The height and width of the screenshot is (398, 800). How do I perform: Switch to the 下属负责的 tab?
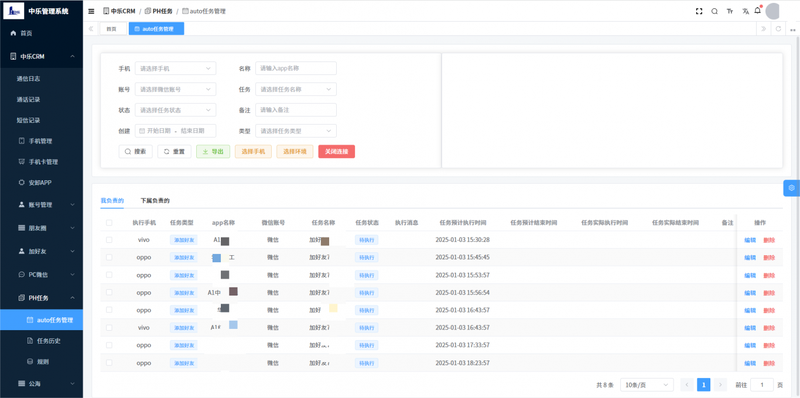coord(155,201)
